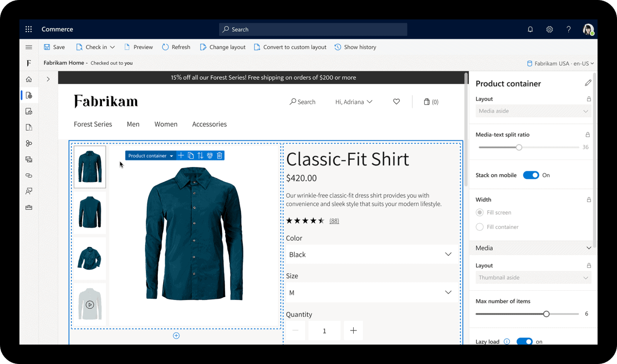The width and height of the screenshot is (617, 364).
Task: Open the Color dropdown showing Black
Action: tap(371, 254)
